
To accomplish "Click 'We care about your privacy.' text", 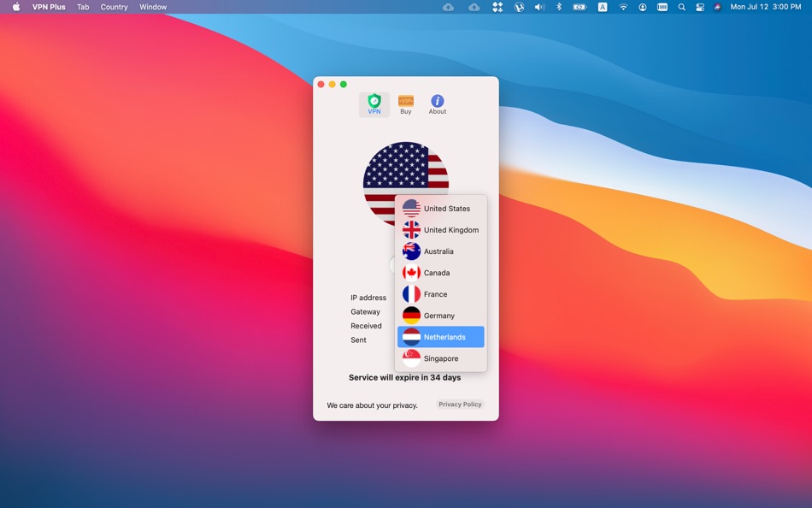I will point(372,405).
